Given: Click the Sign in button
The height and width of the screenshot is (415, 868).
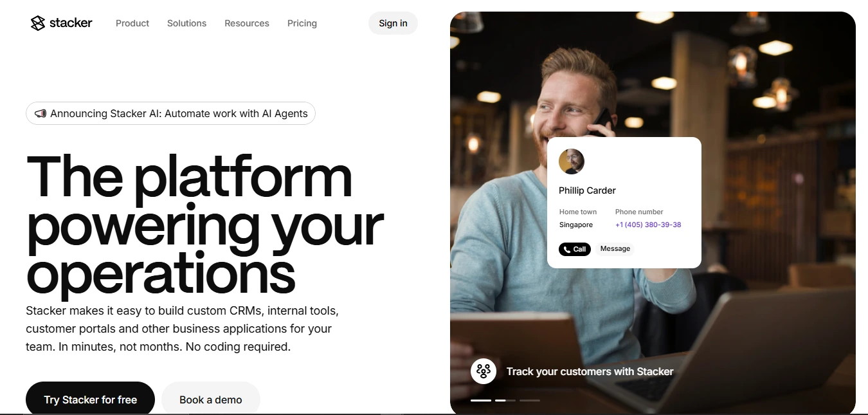Looking at the screenshot, I should click(393, 23).
